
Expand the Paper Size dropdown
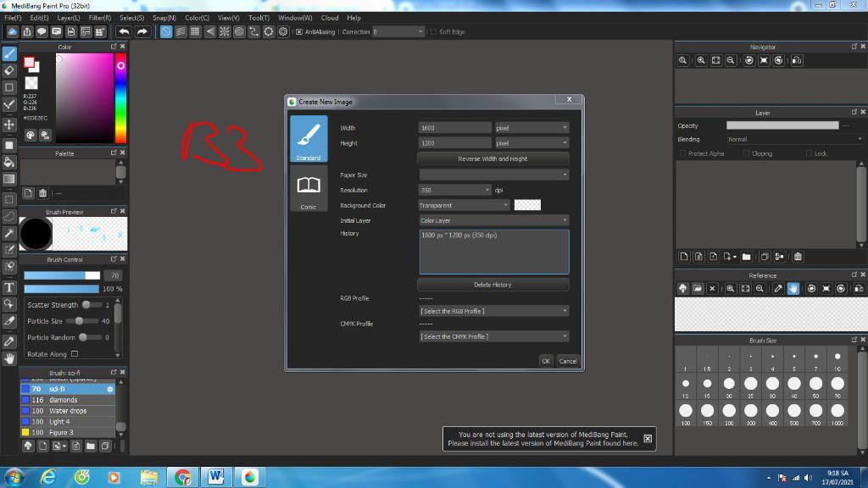pos(494,175)
